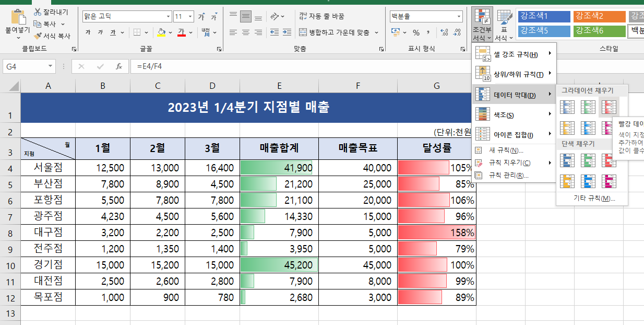Toggle middle vertical alignment
This screenshot has width=644, height=325.
[x=246, y=16]
